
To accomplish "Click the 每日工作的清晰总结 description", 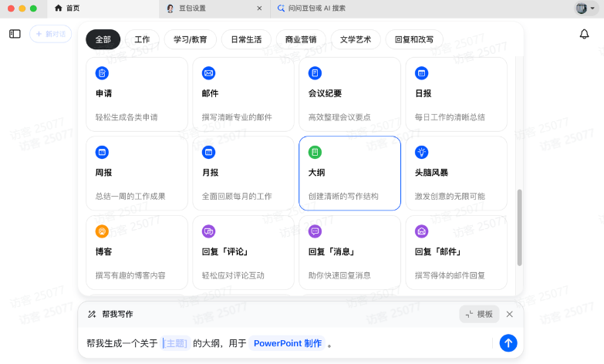I will (450, 117).
